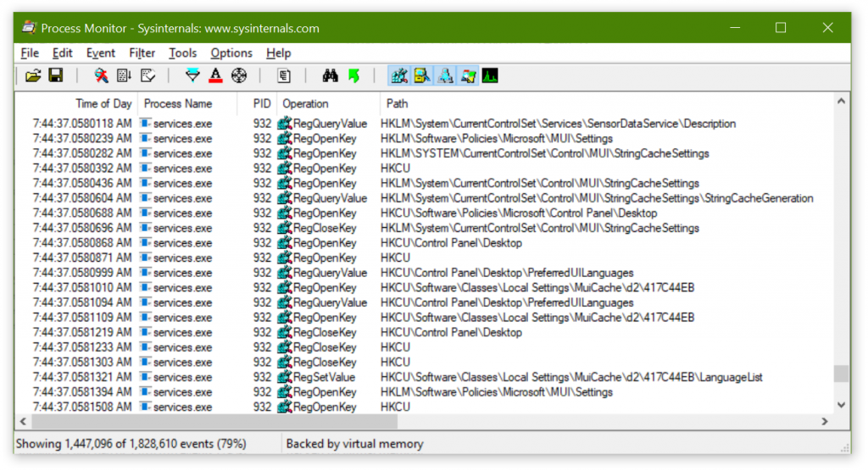
Task: Click the PID column header
Action: click(x=262, y=103)
